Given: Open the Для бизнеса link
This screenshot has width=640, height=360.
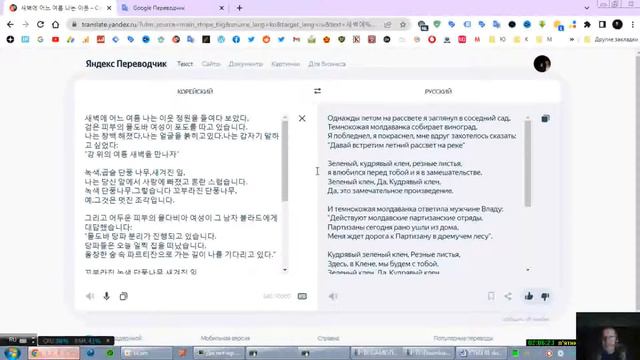Looking at the screenshot, I should click(327, 64).
